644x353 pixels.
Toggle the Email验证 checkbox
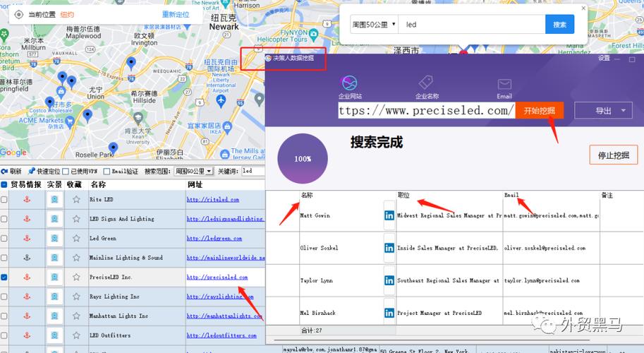pyautogui.click(x=107, y=172)
